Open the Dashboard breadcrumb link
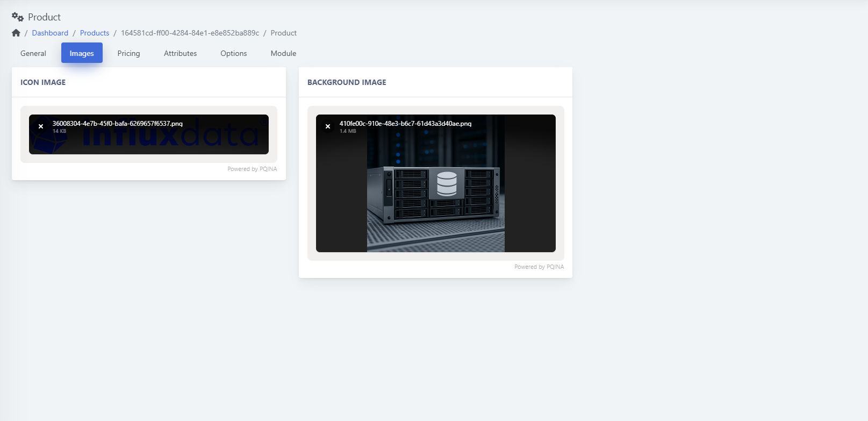This screenshot has width=868, height=421. (x=50, y=33)
